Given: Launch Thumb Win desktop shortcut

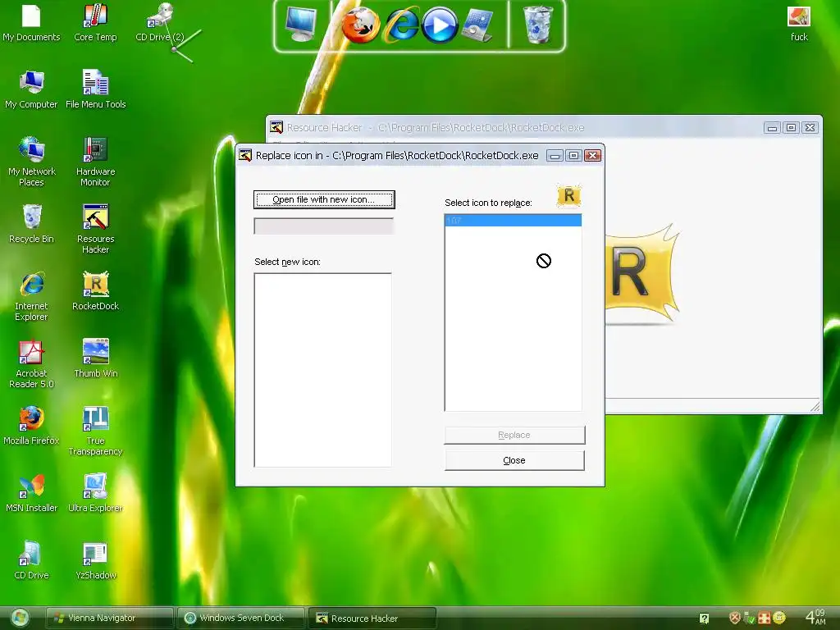Looking at the screenshot, I should pyautogui.click(x=95, y=358).
